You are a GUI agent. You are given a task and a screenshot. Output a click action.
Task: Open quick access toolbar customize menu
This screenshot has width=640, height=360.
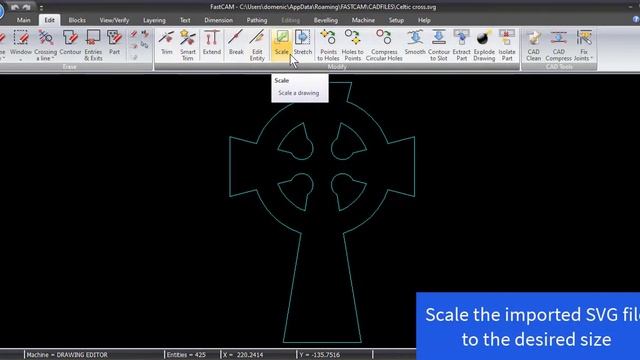(x=41, y=7)
